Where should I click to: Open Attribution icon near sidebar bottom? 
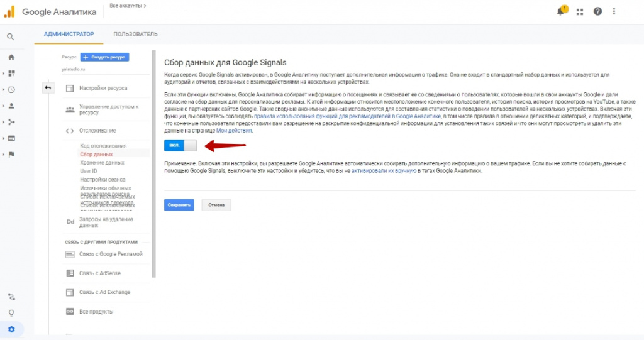pyautogui.click(x=11, y=297)
